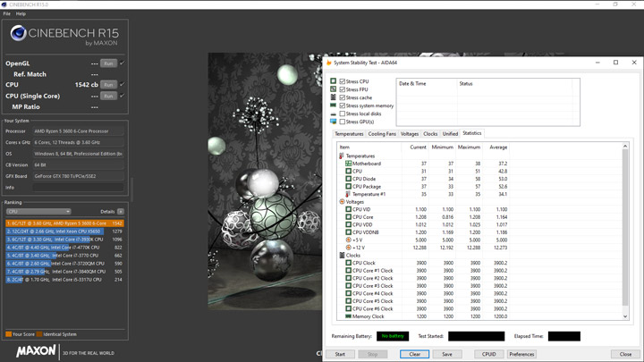Toggle the Stress cache checkbox
Image resolution: width=644 pixels, height=362 pixels.
342,97
